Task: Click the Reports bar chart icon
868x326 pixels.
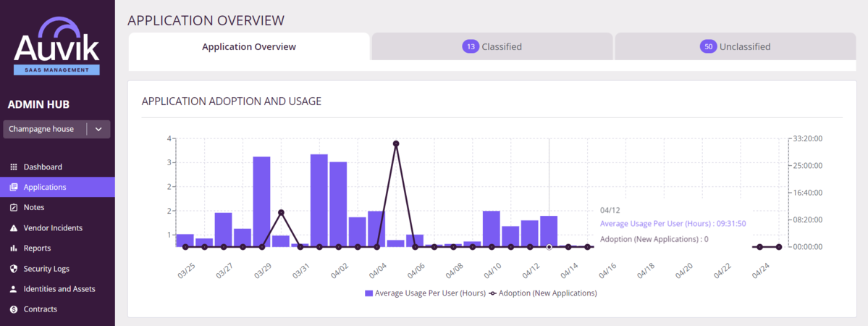Action: click(x=14, y=248)
